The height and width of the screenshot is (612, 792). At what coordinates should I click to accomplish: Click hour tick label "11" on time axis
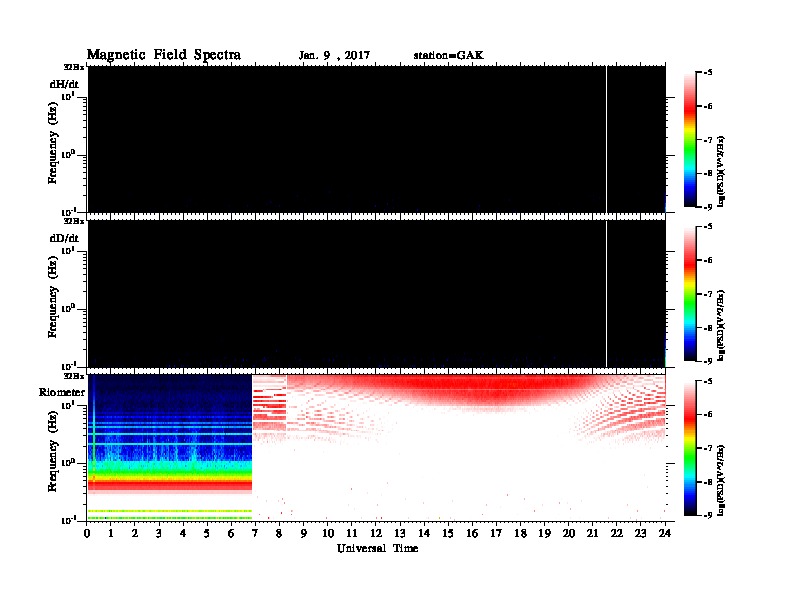[352, 534]
